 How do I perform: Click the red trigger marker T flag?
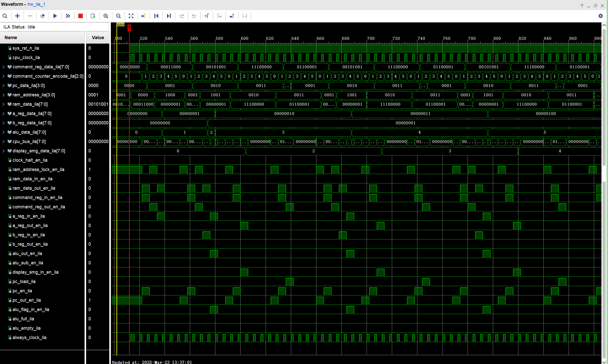[x=129, y=27]
